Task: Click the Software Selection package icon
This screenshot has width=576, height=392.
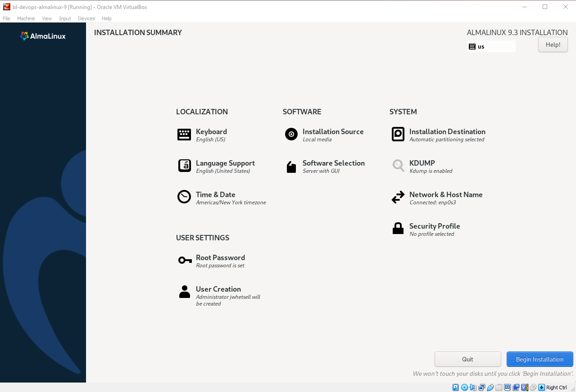Action: [x=291, y=167]
